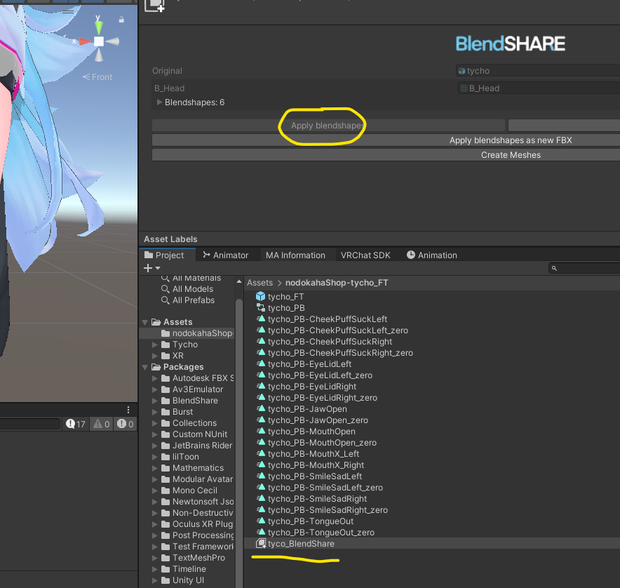Click the red X axis gizmo cone
Viewport: 620px width, 588px height.
(85, 41)
